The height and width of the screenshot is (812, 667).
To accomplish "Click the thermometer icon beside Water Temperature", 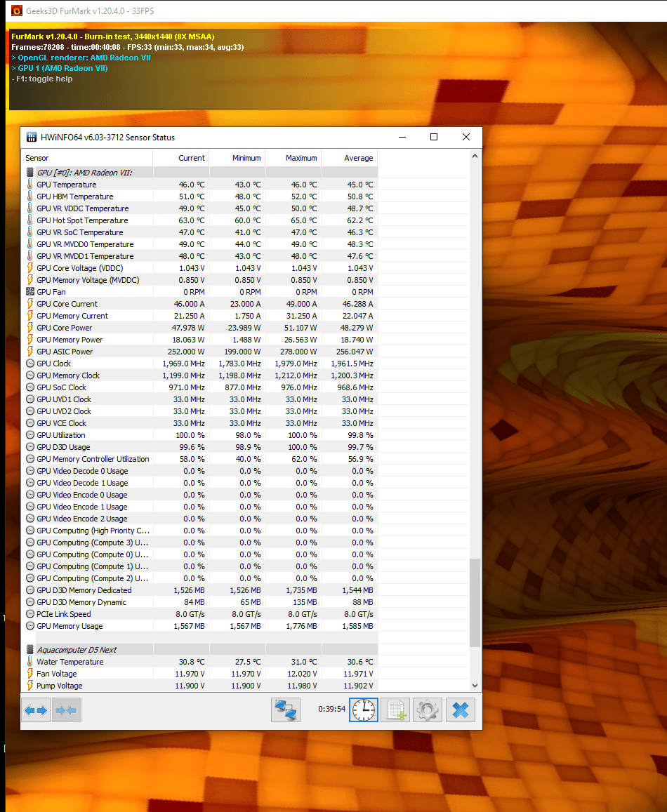I will 30,661.
